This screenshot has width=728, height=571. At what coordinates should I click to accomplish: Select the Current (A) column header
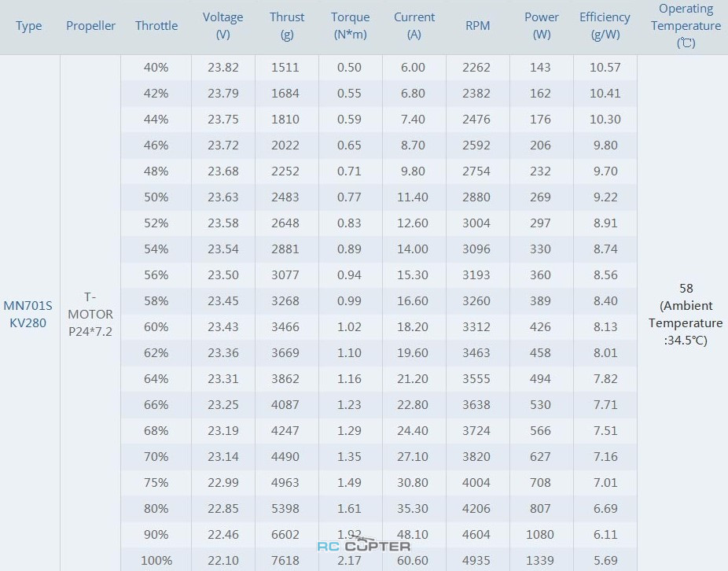[414, 26]
